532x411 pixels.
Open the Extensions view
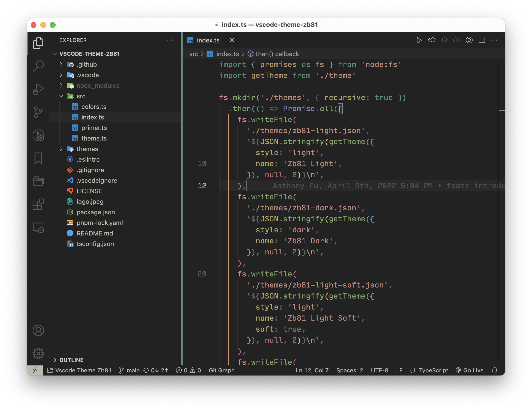point(38,204)
